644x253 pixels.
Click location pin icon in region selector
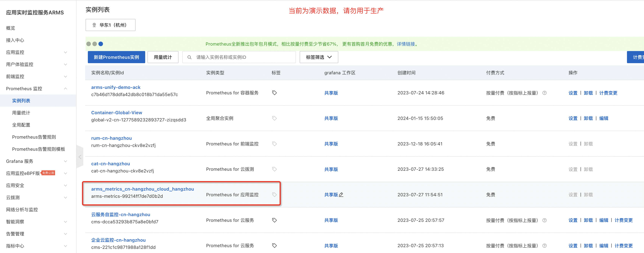pos(94,25)
